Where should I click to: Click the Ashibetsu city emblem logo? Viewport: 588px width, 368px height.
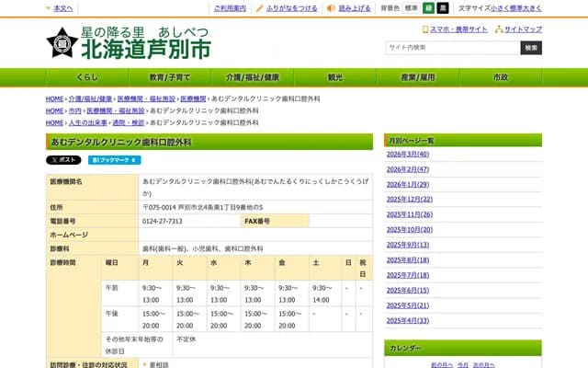(62, 40)
